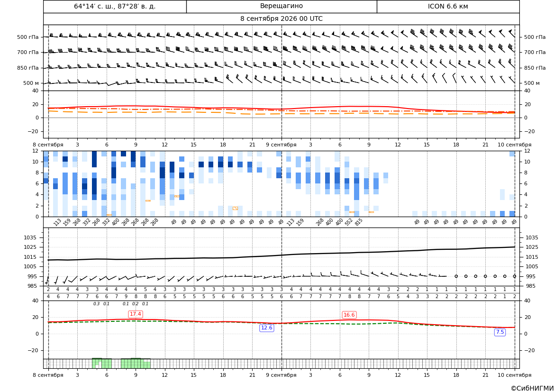Click the 8 сентября label on bottom axis
554x392 pixels.
click(48, 375)
